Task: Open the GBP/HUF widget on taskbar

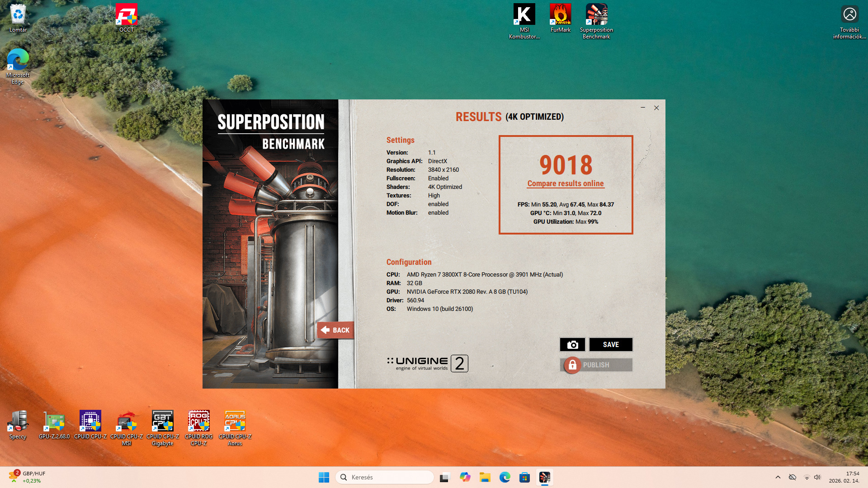Action: (27, 477)
